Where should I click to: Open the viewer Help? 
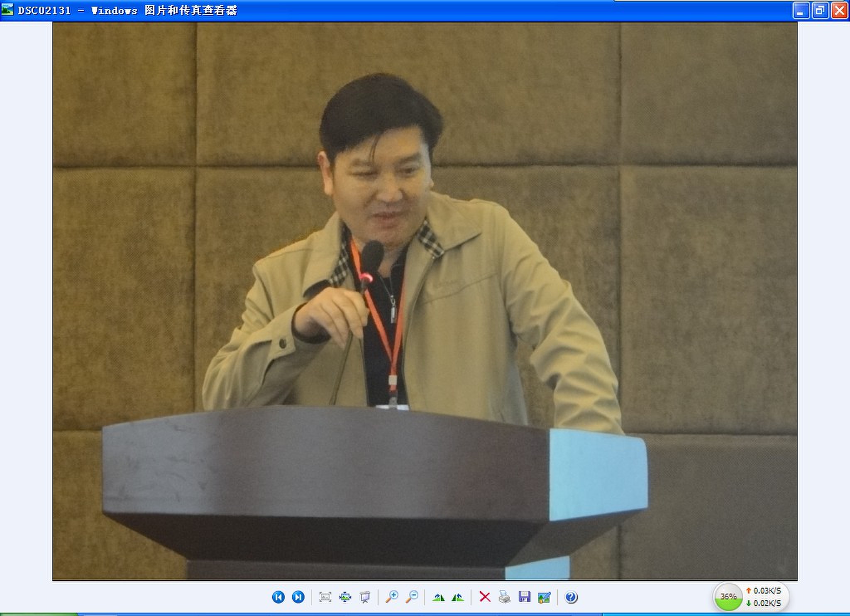571,597
